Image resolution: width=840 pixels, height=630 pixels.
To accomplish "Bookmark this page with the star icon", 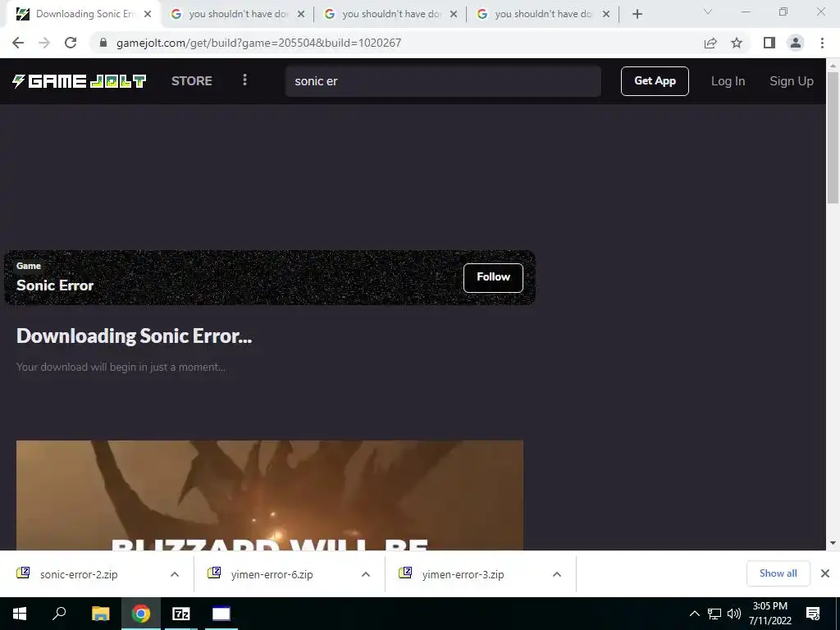I will (x=737, y=43).
